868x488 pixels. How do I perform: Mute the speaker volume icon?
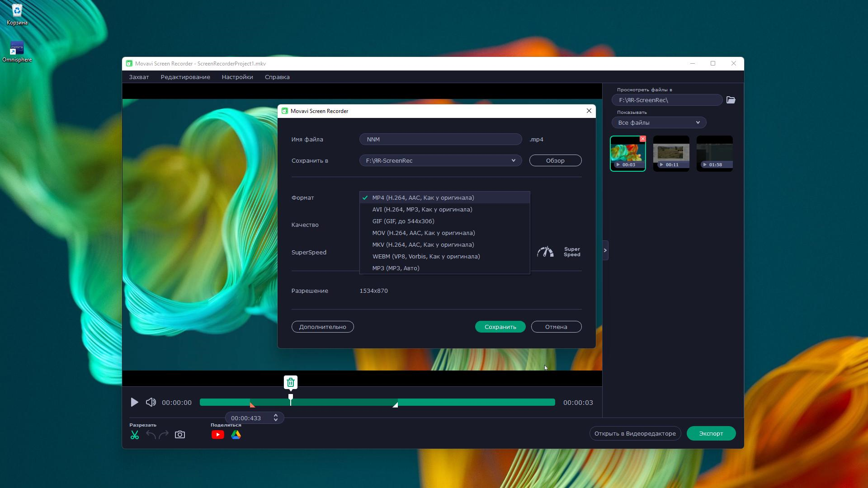[151, 402]
